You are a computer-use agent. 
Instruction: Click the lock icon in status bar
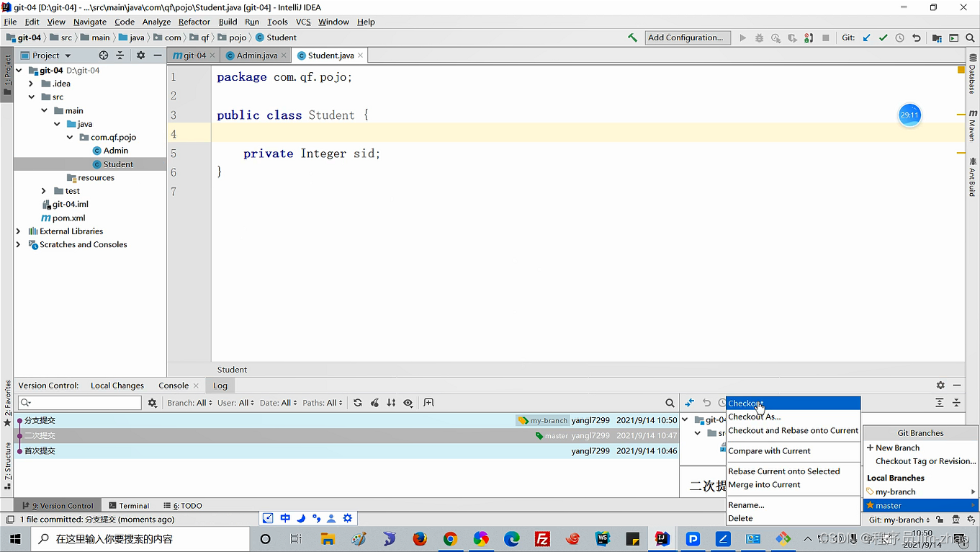940,520
